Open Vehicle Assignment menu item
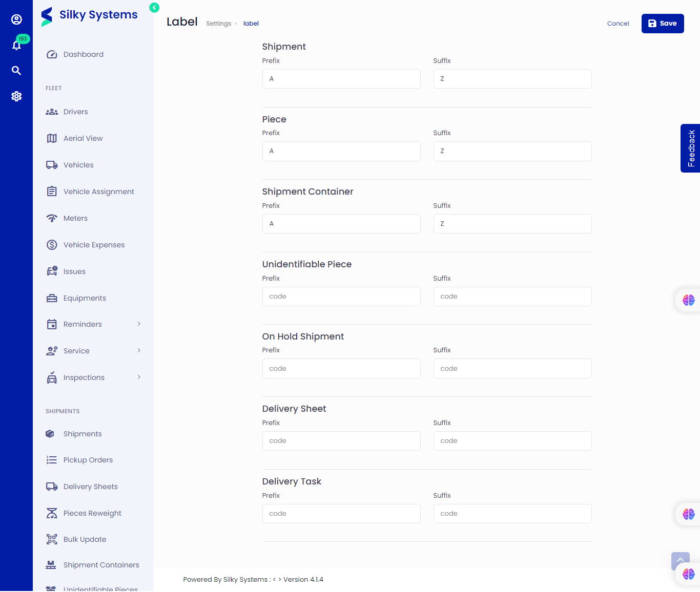Screen dimensions: 700x592 98,192
